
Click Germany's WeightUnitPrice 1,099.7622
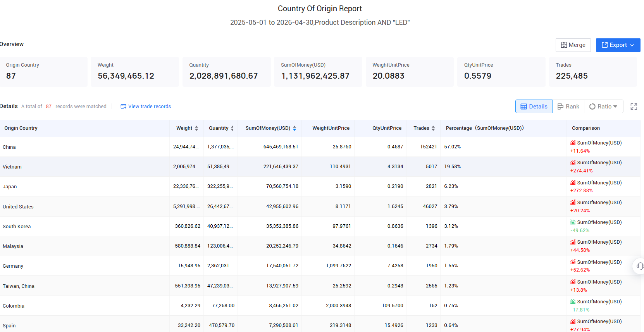pyautogui.click(x=339, y=266)
